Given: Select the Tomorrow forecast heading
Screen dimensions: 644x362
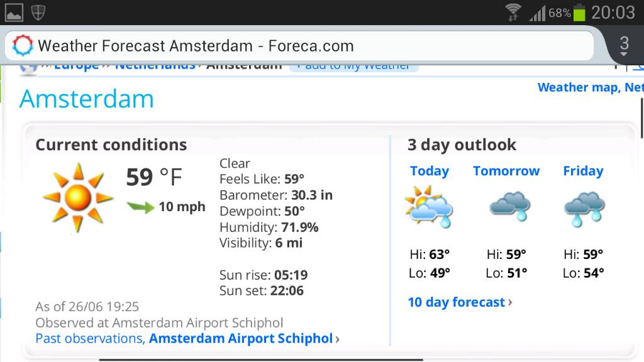Looking at the screenshot, I should 506,171.
